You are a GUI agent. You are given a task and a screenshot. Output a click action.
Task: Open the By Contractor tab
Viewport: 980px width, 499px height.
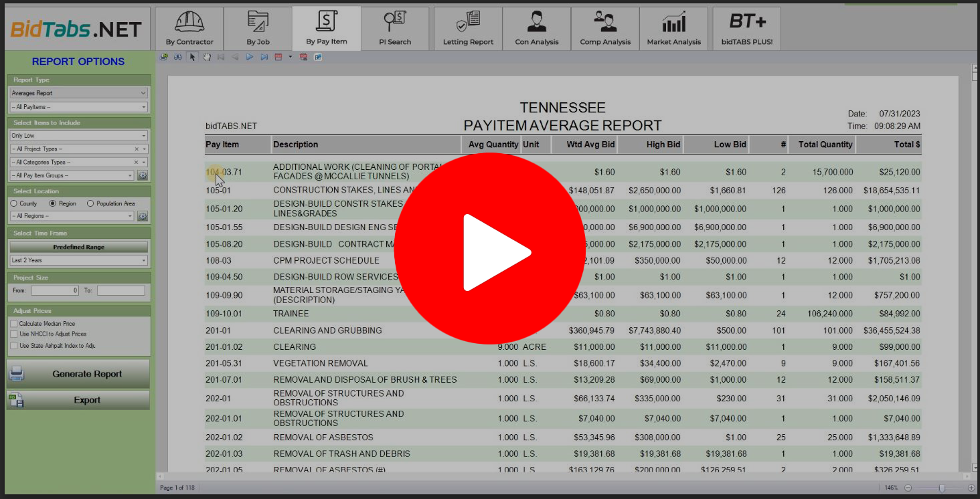point(189,28)
